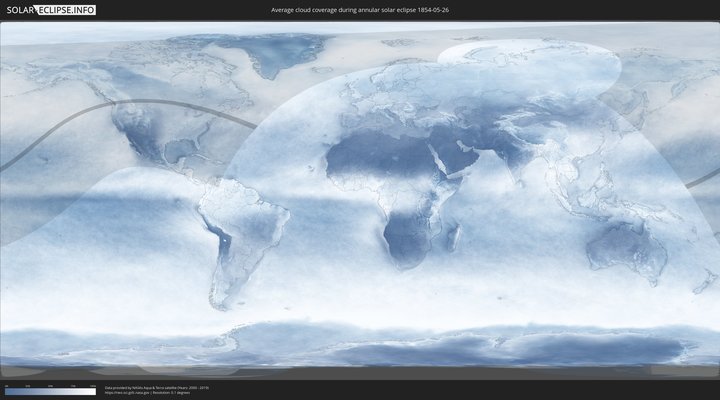Click the middle of the cloud coverage color bar

[x=50, y=392]
